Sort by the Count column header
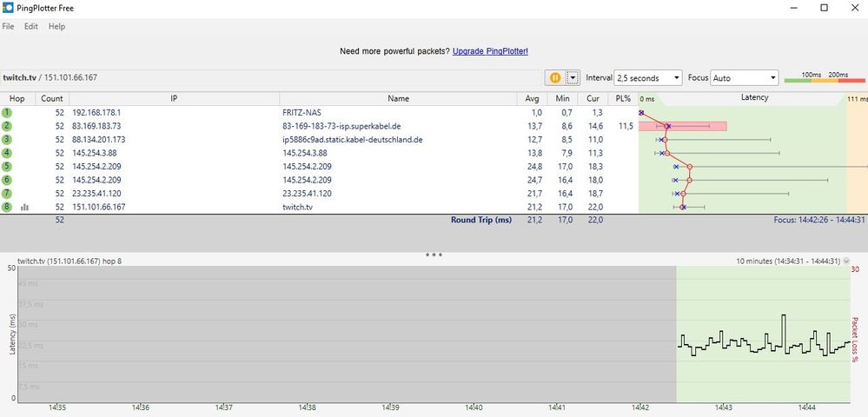The image size is (868, 417). click(x=52, y=98)
